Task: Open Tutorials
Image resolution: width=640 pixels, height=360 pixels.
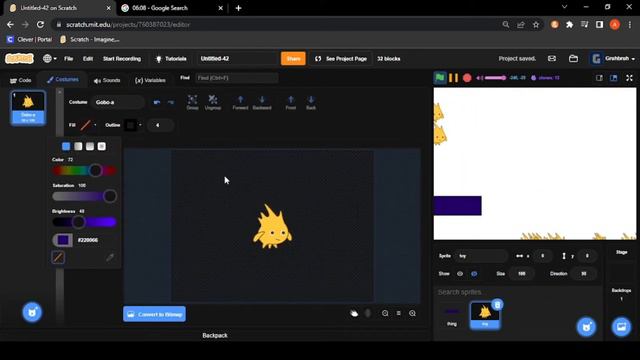Action: point(171,59)
